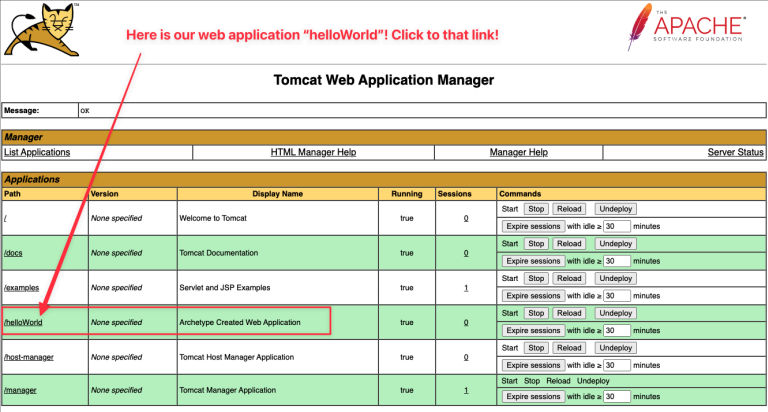Open the /helloWorld application link
The width and height of the screenshot is (768, 412).
(x=23, y=322)
